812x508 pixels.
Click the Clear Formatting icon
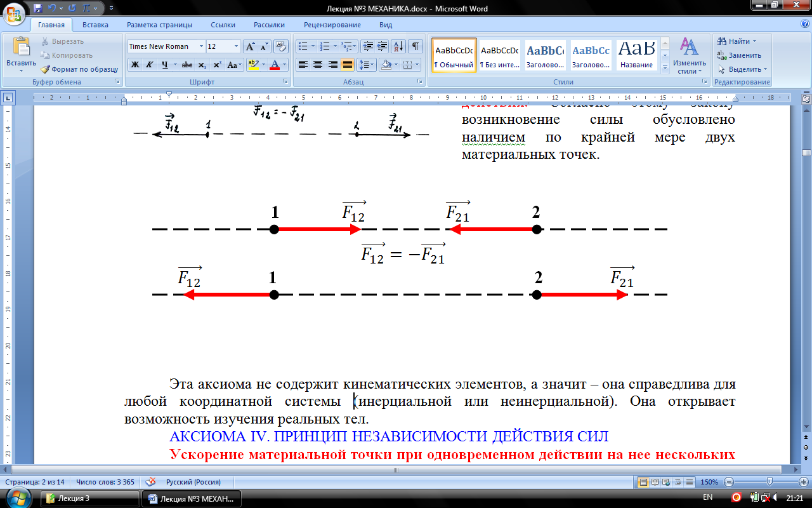tap(282, 46)
